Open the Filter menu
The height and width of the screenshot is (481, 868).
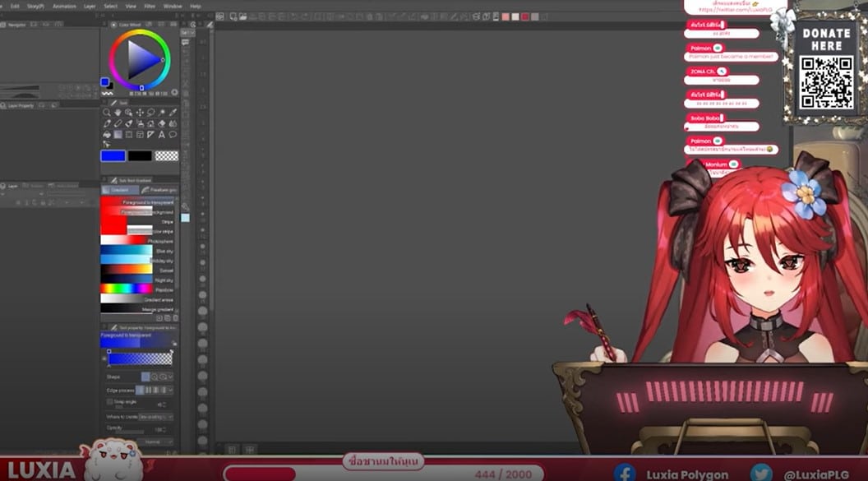pyautogui.click(x=150, y=6)
